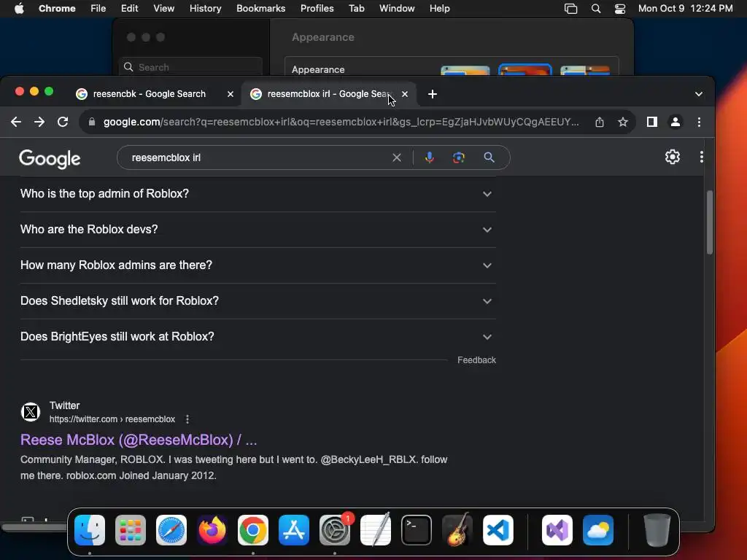This screenshot has width=747, height=560.
Task: Expand 'Who is the top admin of Roblox?'
Action: click(x=258, y=194)
